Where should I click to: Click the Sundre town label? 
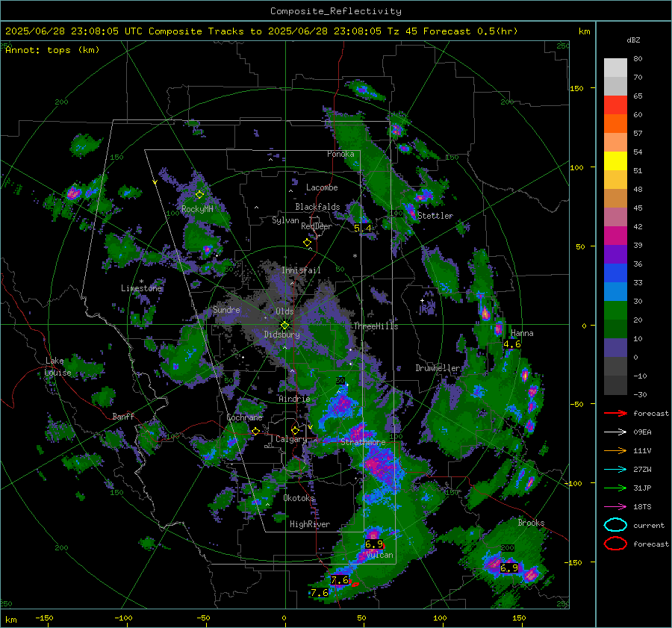coord(226,309)
